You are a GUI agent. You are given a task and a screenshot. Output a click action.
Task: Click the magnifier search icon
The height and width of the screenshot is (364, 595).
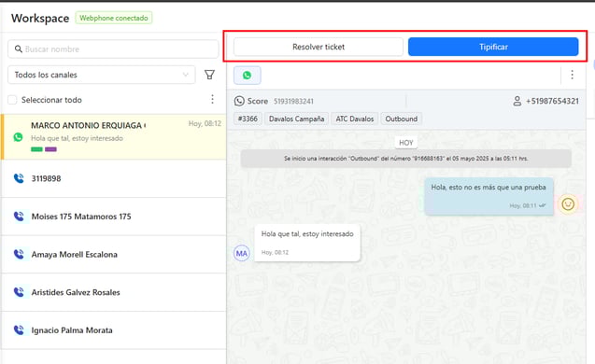(x=19, y=49)
